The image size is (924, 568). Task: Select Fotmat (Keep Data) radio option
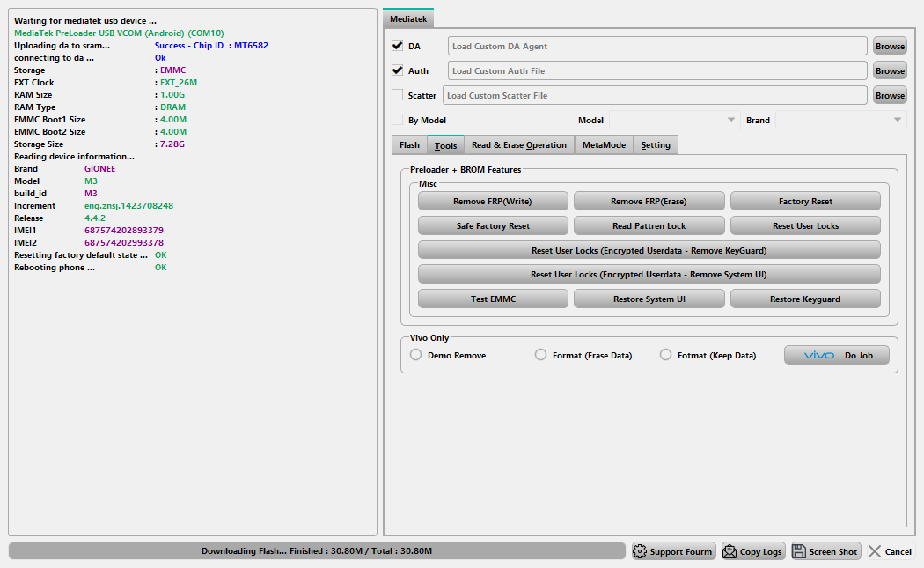(x=665, y=355)
